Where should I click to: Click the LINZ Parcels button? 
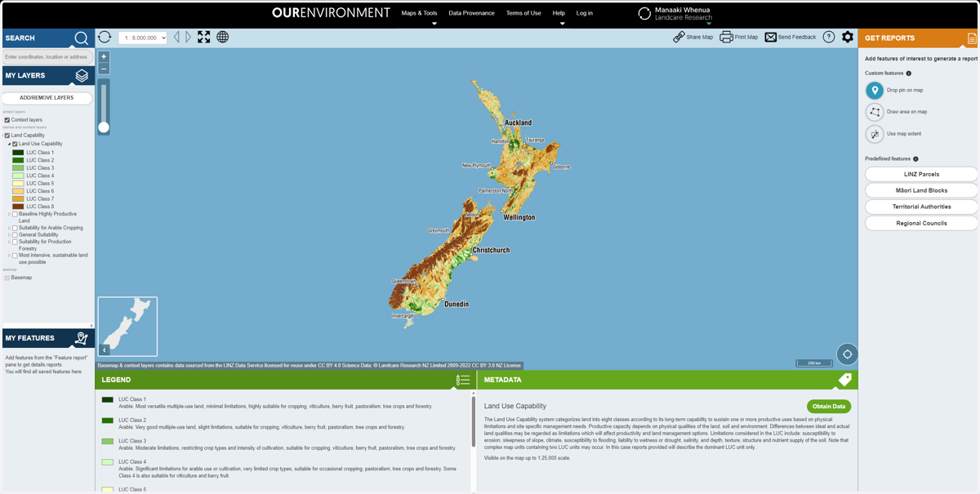(x=921, y=174)
